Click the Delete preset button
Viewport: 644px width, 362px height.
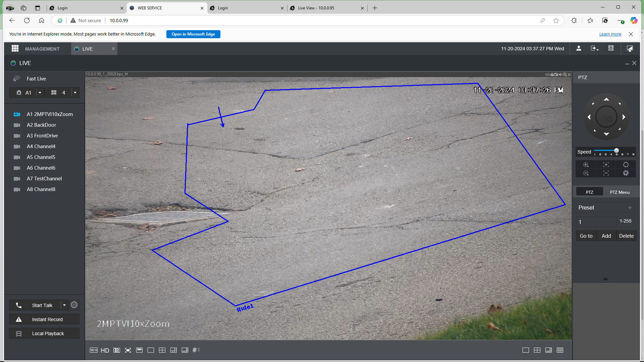tap(626, 236)
